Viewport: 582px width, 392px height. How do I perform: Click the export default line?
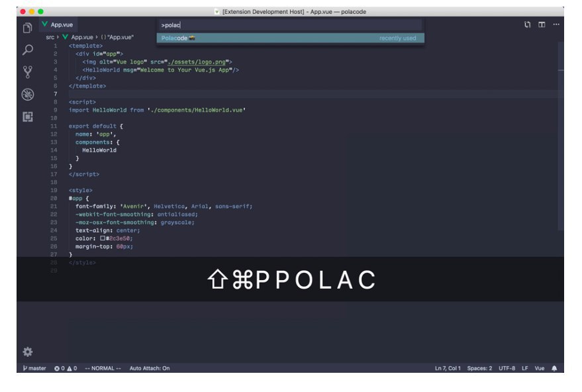96,126
